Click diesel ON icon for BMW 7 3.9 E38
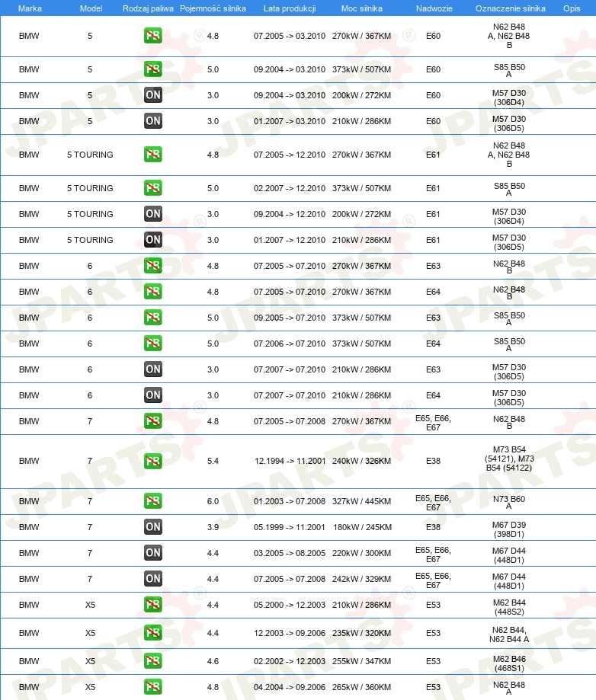 pos(152,527)
